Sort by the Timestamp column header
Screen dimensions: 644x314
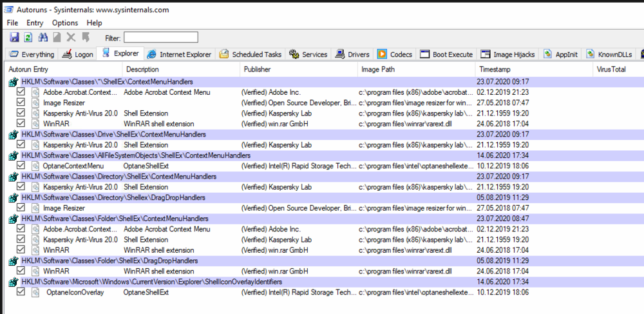[x=494, y=69]
